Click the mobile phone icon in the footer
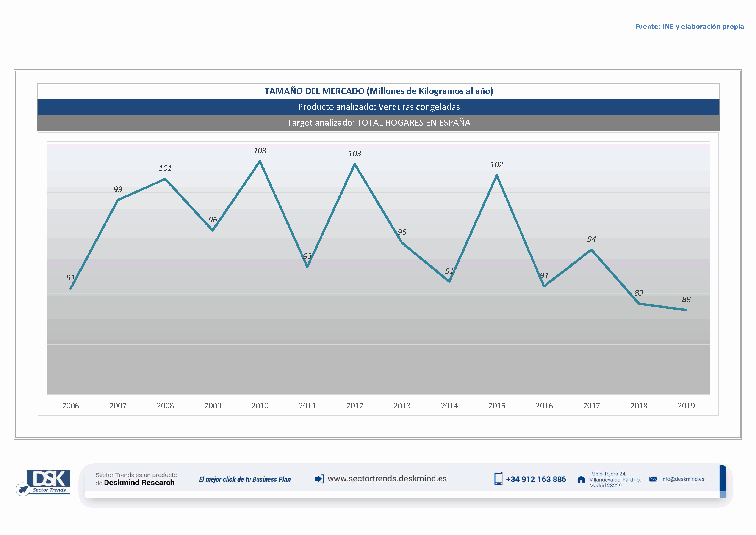Viewport: 756px width, 535px height. pos(498,479)
